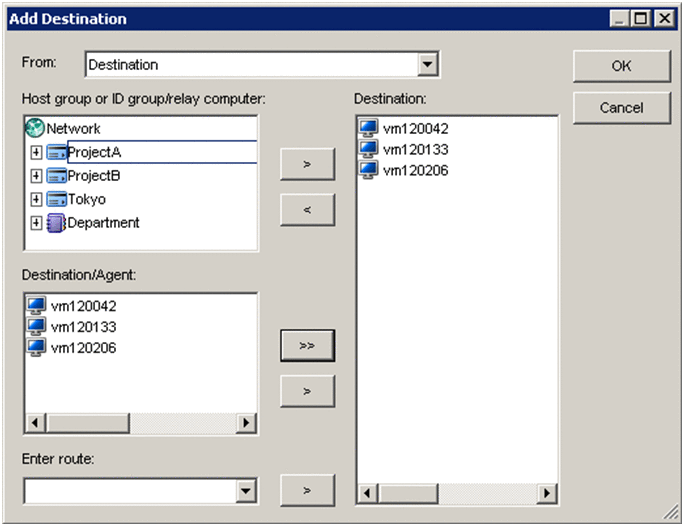Select vm120206 computer icon in Destination/Agent list
This screenshot has width=685, height=529.
click(37, 347)
